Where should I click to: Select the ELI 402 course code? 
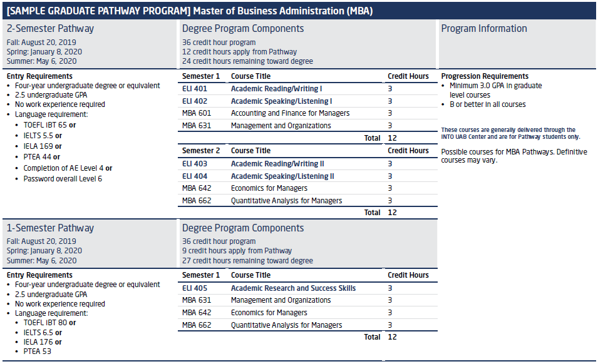[x=195, y=101]
